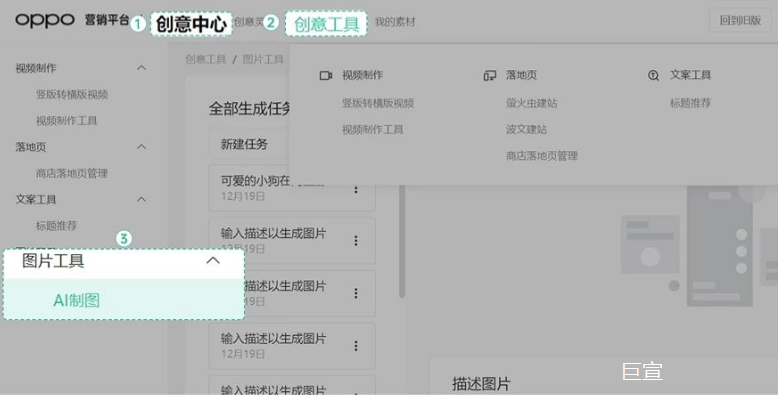
Task: Select 标题推荐 in the left sidebar
Action: click(x=57, y=226)
